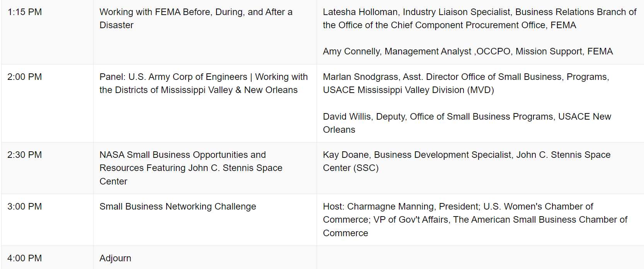Click the Amy Connelly, Management Analyst line
The height and width of the screenshot is (269, 644).
pyautogui.click(x=468, y=51)
